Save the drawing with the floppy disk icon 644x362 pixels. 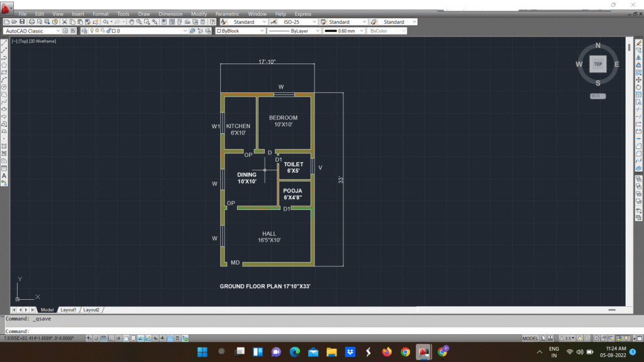coord(22,22)
